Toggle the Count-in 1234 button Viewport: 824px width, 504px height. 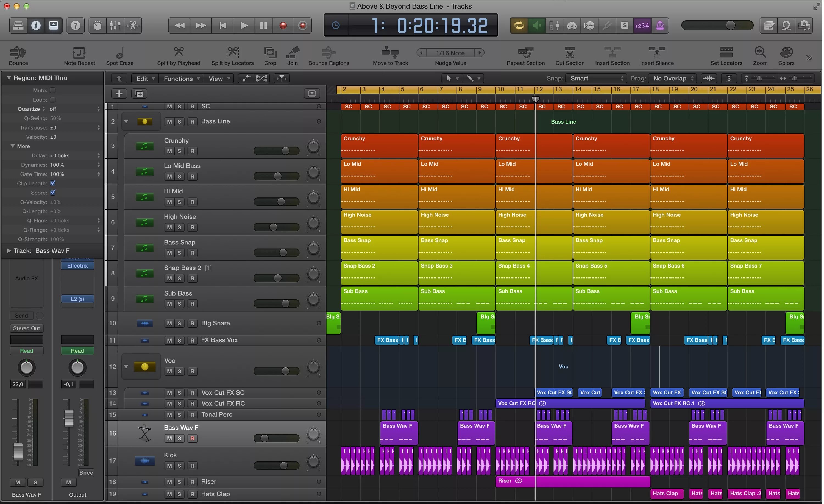(x=642, y=26)
